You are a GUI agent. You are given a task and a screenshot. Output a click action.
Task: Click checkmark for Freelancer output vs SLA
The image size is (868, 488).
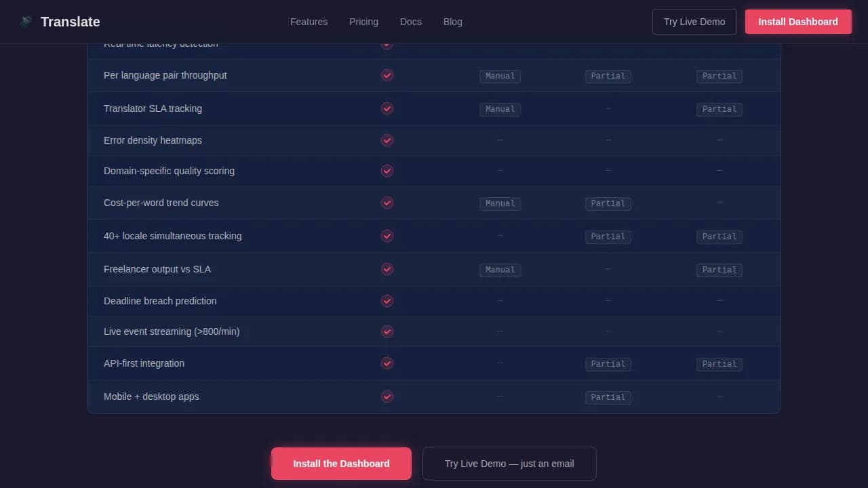(x=387, y=269)
